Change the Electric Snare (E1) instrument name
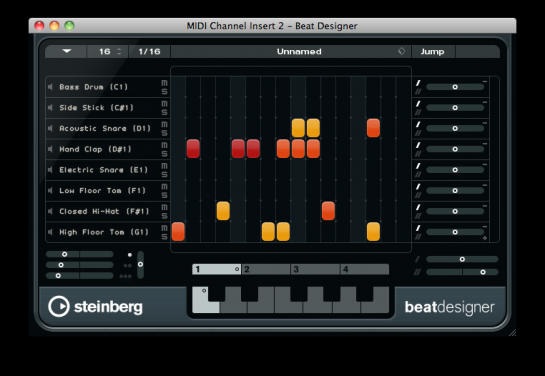Viewport: 545px width, 376px height. point(103,170)
